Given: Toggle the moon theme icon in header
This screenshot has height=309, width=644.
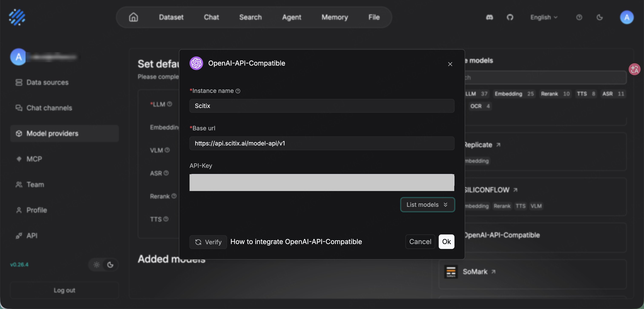Looking at the screenshot, I should (600, 17).
